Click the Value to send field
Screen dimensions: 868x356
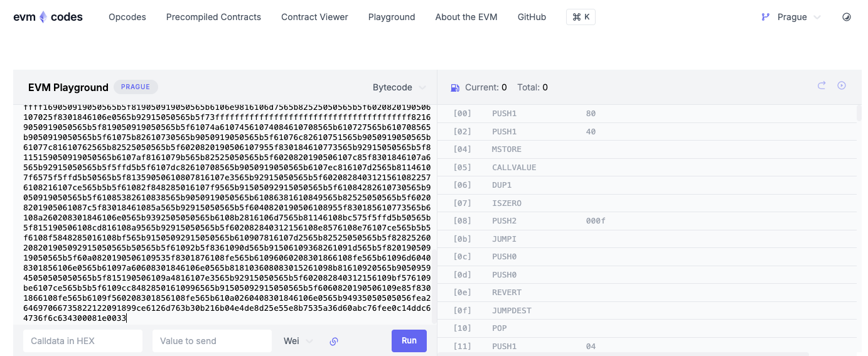click(x=212, y=341)
